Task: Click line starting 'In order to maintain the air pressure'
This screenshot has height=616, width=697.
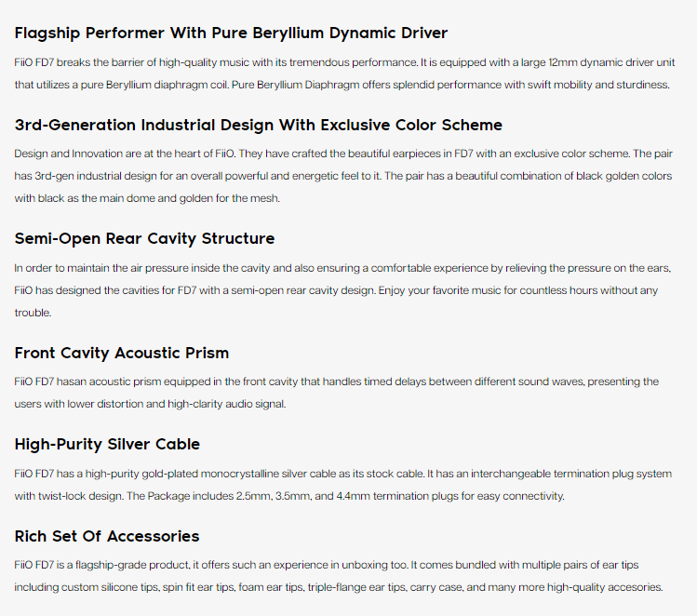Action: pos(342,268)
